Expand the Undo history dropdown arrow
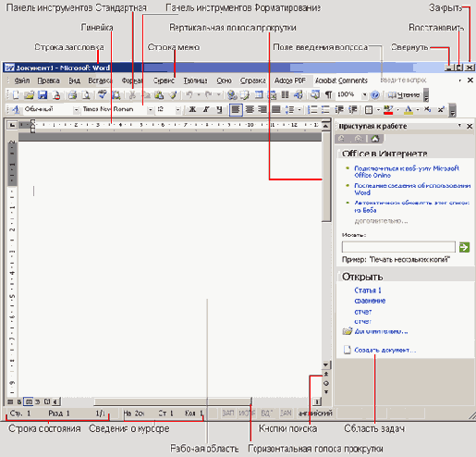The width and height of the screenshot is (476, 457). click(x=199, y=95)
